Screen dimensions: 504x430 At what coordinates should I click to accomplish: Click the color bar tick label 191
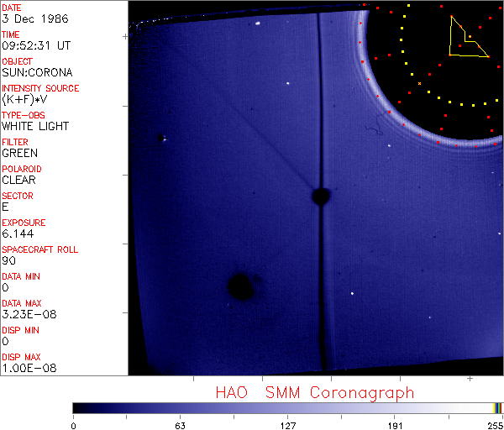coord(395,426)
